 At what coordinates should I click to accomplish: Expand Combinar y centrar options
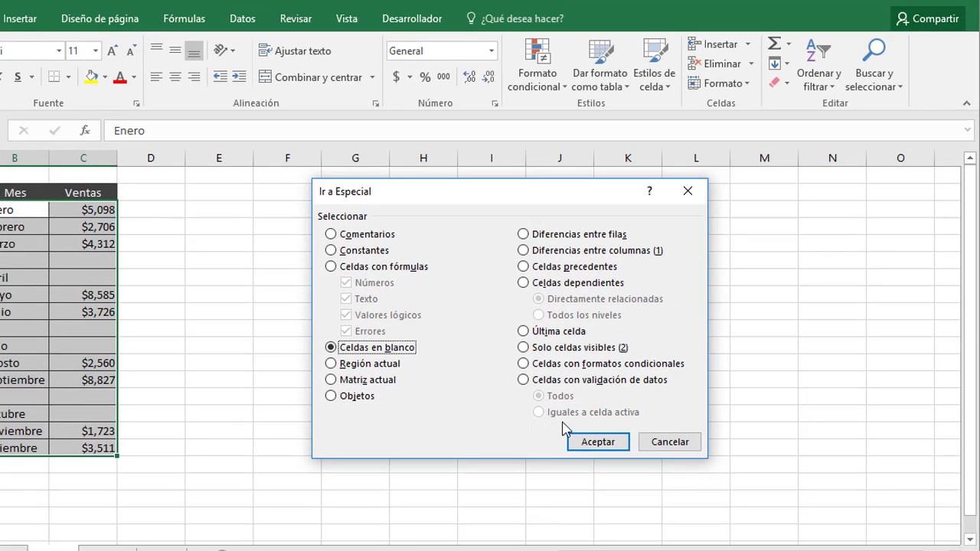coord(372,77)
